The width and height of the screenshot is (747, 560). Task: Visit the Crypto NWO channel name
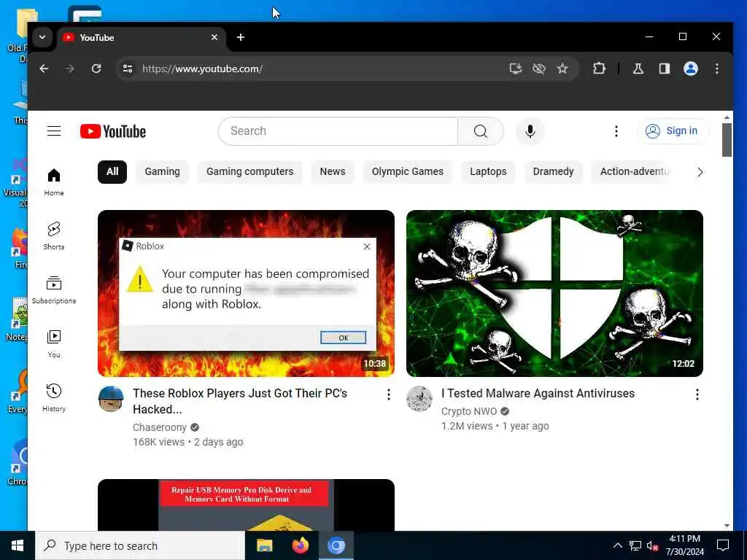coord(469,411)
